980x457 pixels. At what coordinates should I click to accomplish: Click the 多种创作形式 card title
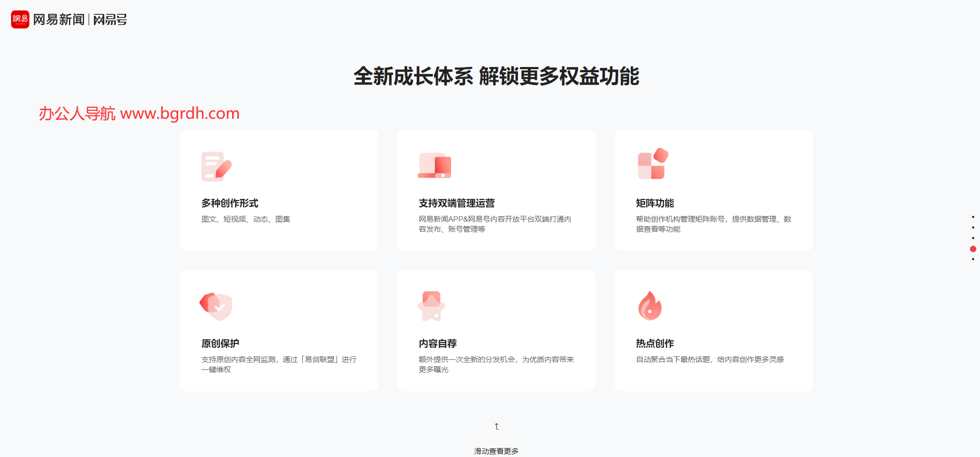229,203
